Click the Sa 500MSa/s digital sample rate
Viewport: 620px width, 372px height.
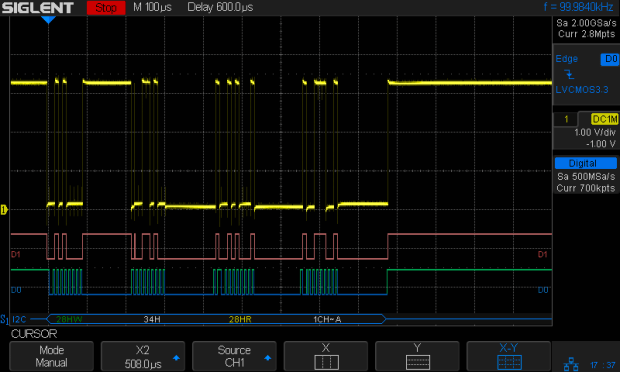(x=586, y=176)
